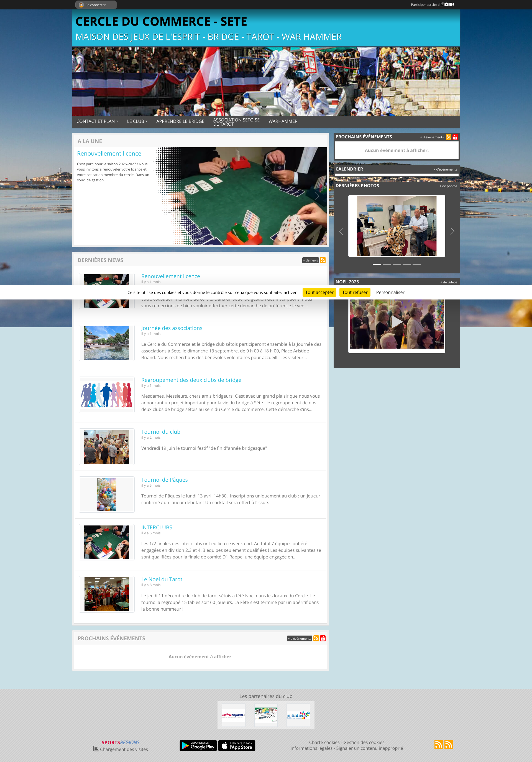Click Le Noel du Tarot thumbnail
The width and height of the screenshot is (532, 762).
pos(106,594)
